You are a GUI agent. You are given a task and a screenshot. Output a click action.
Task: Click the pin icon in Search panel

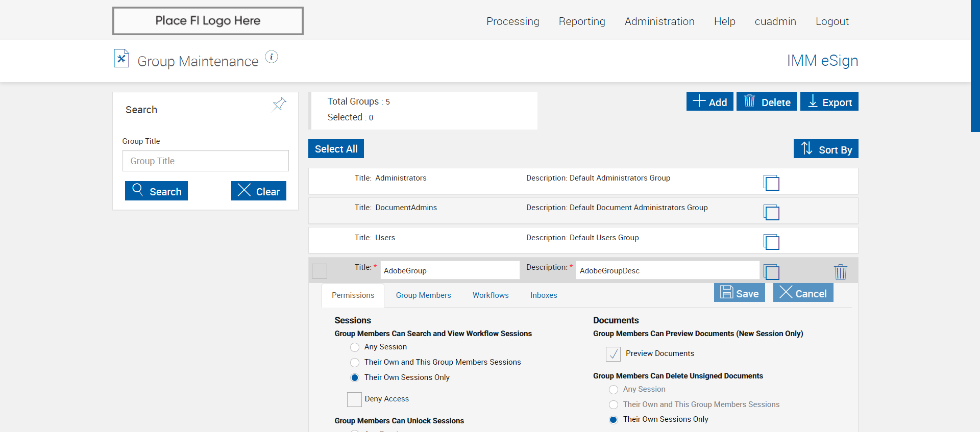pyautogui.click(x=279, y=105)
